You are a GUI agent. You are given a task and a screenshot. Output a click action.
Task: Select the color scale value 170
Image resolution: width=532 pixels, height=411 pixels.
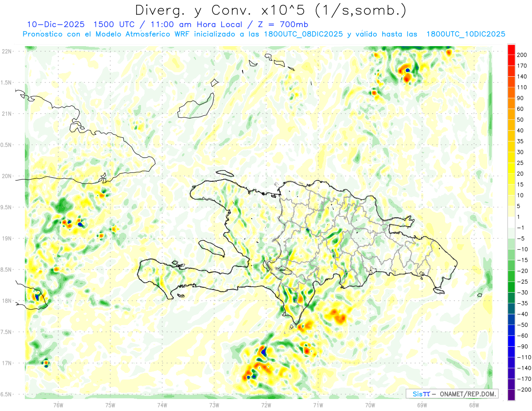pyautogui.click(x=522, y=66)
